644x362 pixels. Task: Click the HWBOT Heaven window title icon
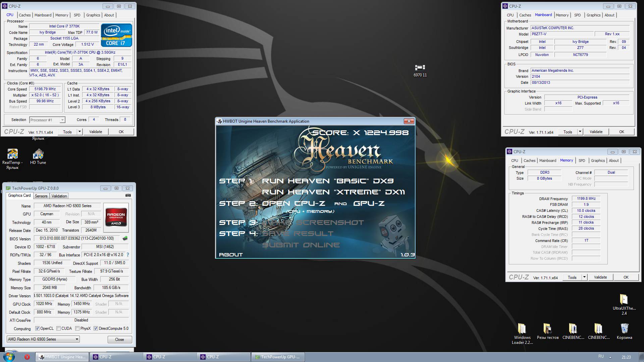pyautogui.click(x=219, y=121)
